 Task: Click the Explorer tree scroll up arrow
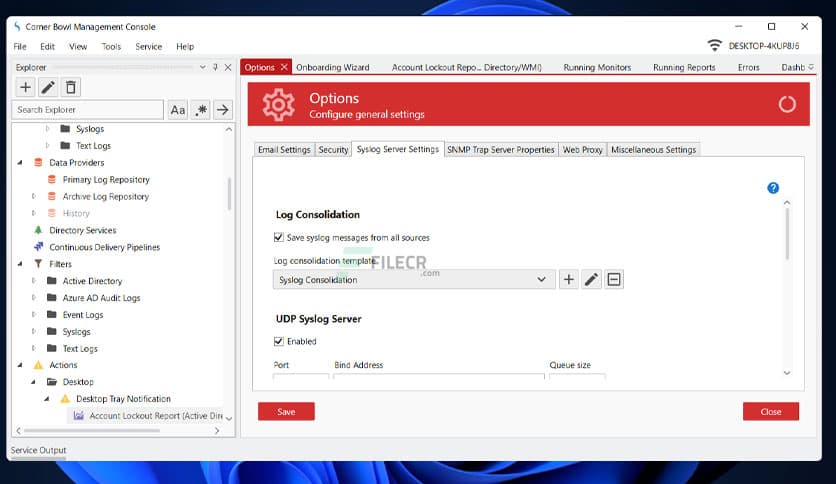click(x=229, y=129)
